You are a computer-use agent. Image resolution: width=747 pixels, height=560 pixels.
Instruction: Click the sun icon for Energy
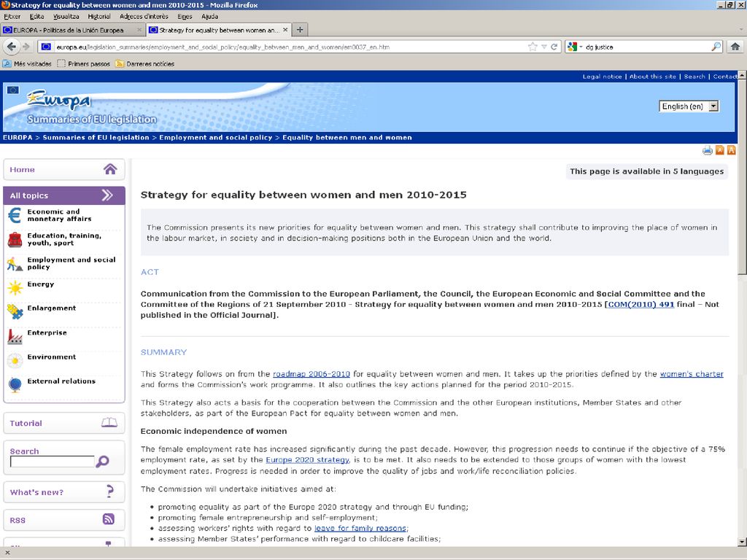(x=15, y=287)
